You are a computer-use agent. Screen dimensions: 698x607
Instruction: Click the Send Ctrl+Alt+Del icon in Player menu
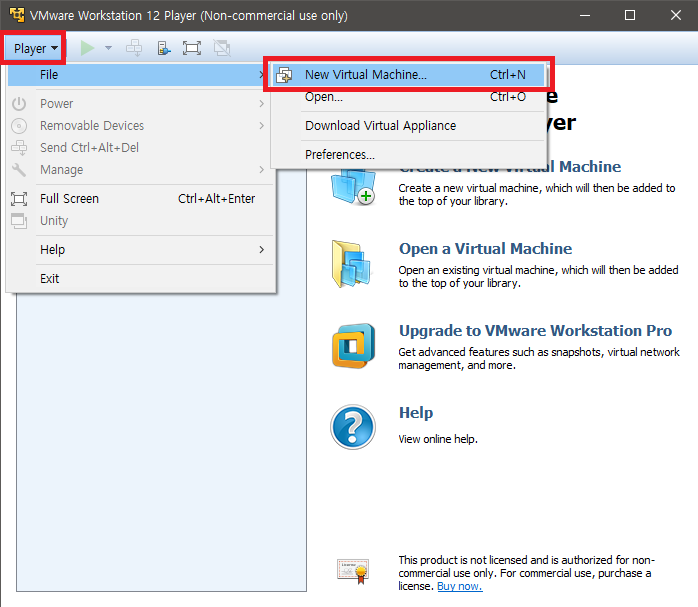(x=19, y=148)
